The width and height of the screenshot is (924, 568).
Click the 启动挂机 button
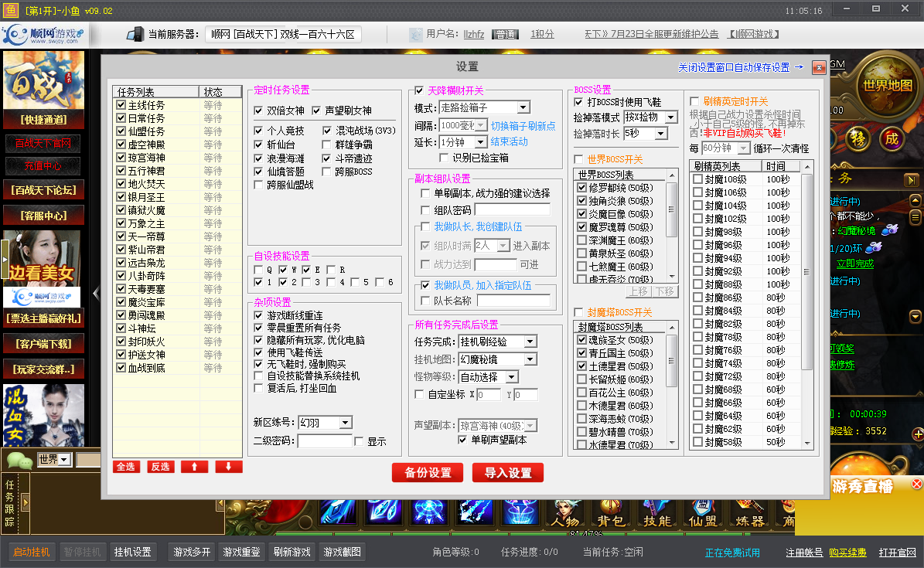click(x=32, y=552)
